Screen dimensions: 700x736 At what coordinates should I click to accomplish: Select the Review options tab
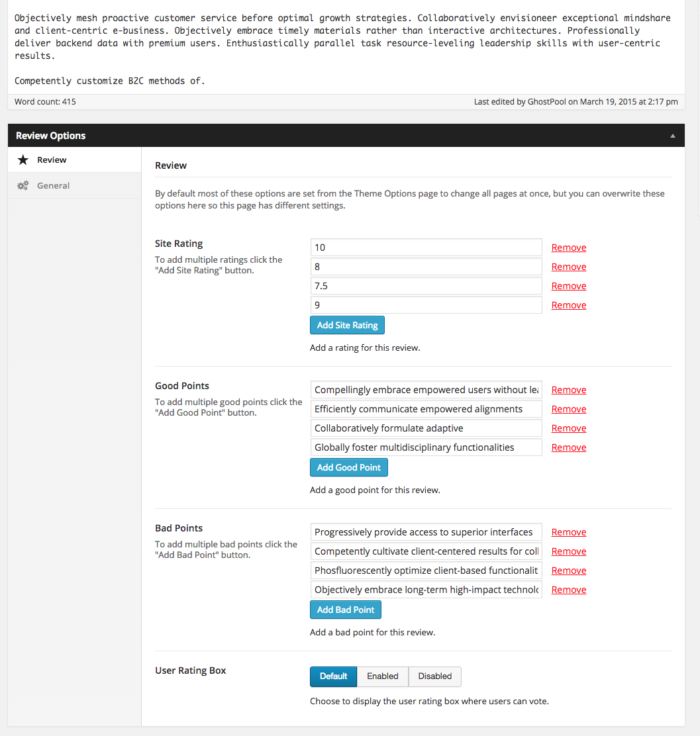pyautogui.click(x=52, y=160)
